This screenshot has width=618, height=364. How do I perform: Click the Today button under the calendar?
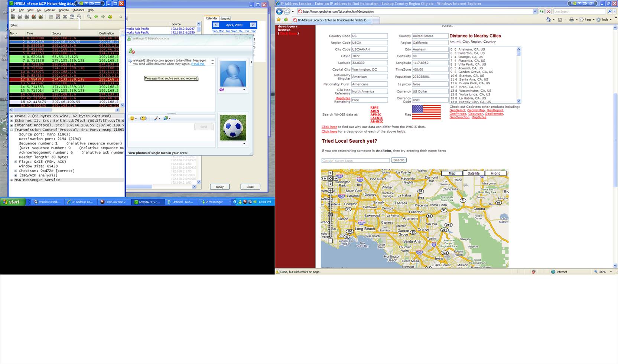tap(219, 187)
